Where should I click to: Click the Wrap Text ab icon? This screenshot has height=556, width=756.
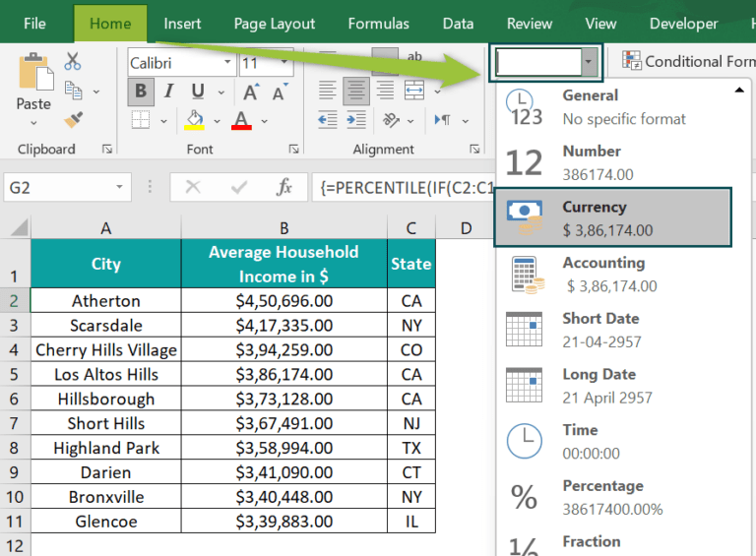point(414,57)
